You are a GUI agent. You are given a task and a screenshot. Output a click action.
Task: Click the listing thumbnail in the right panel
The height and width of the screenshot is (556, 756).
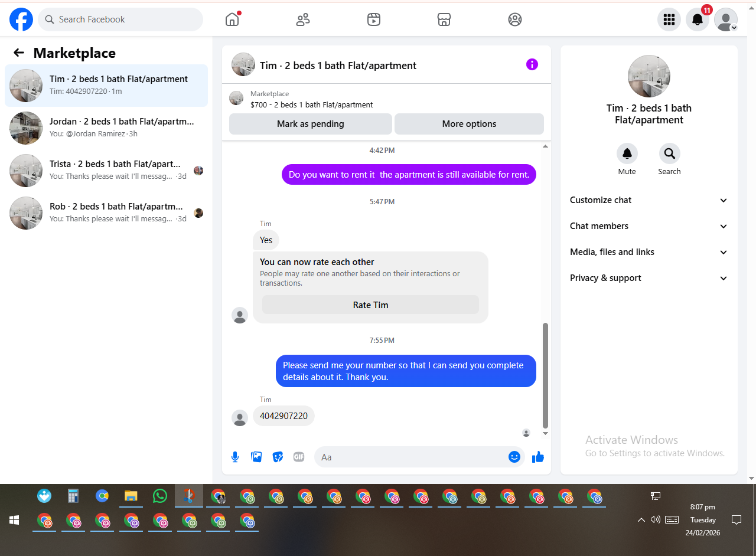tap(649, 76)
